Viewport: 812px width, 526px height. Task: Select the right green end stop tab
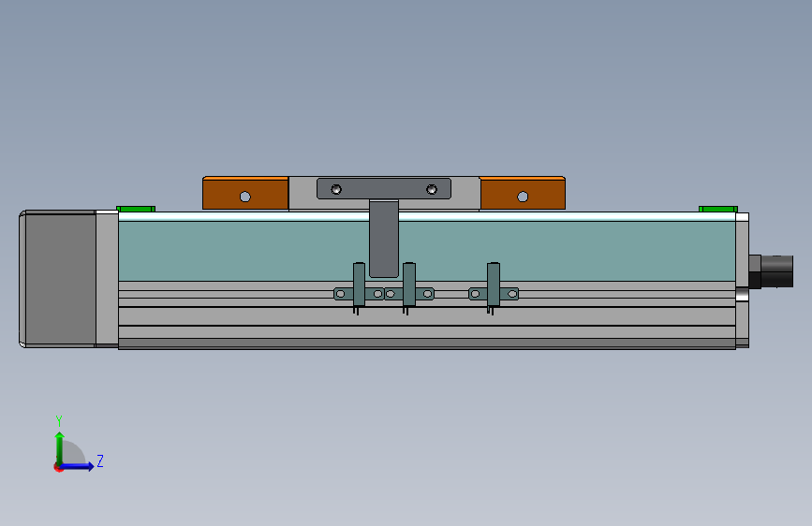718,209
